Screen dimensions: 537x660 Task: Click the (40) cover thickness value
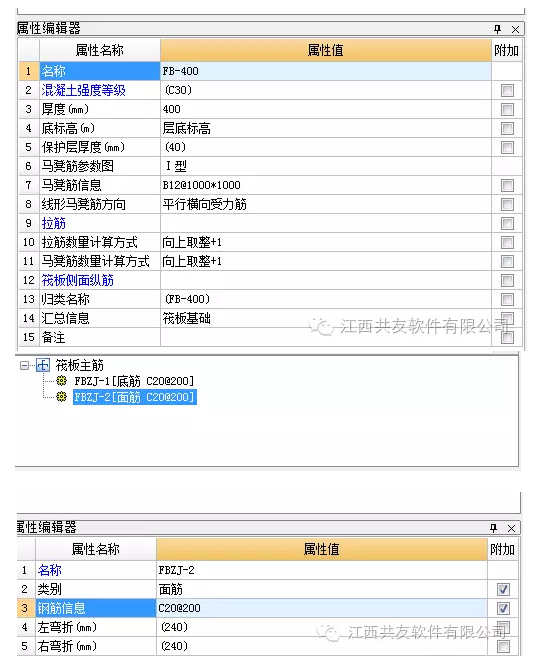click(x=325, y=147)
